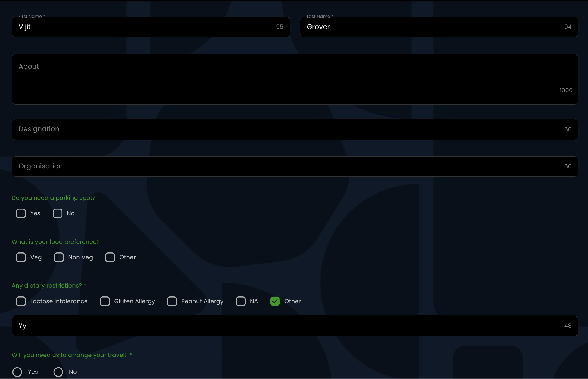Click 'What is your food preference?' label
The width and height of the screenshot is (588, 379).
[56, 242]
